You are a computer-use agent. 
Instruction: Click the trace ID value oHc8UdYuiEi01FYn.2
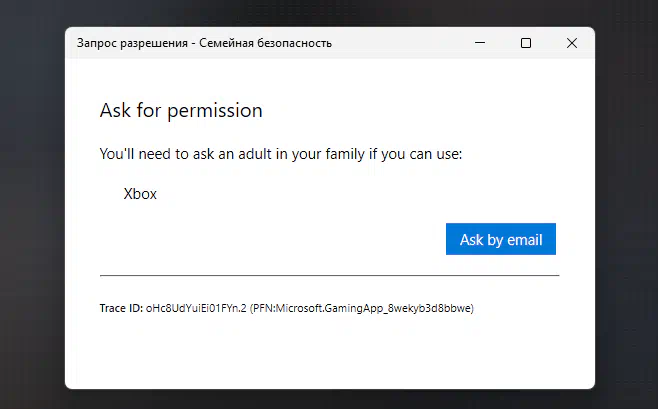tap(196, 308)
